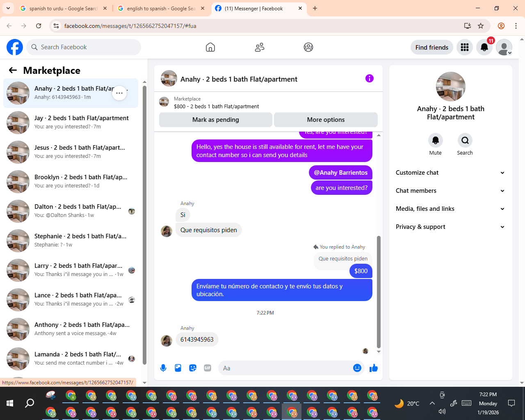Choose a GIF with the GIF icon
Image resolution: width=525 pixels, height=420 pixels.
pyautogui.click(x=208, y=368)
